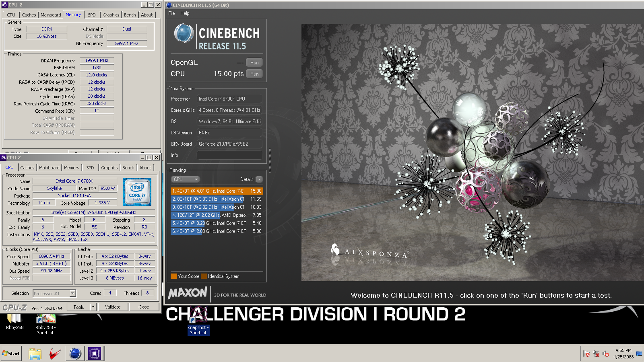The width and height of the screenshot is (644, 362).
Task: Click the Cinebench globe logo
Action: coord(184,33)
